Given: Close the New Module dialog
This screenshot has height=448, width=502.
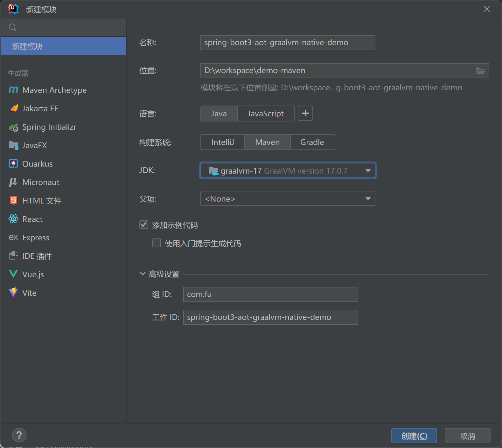Looking at the screenshot, I should click(x=487, y=9).
